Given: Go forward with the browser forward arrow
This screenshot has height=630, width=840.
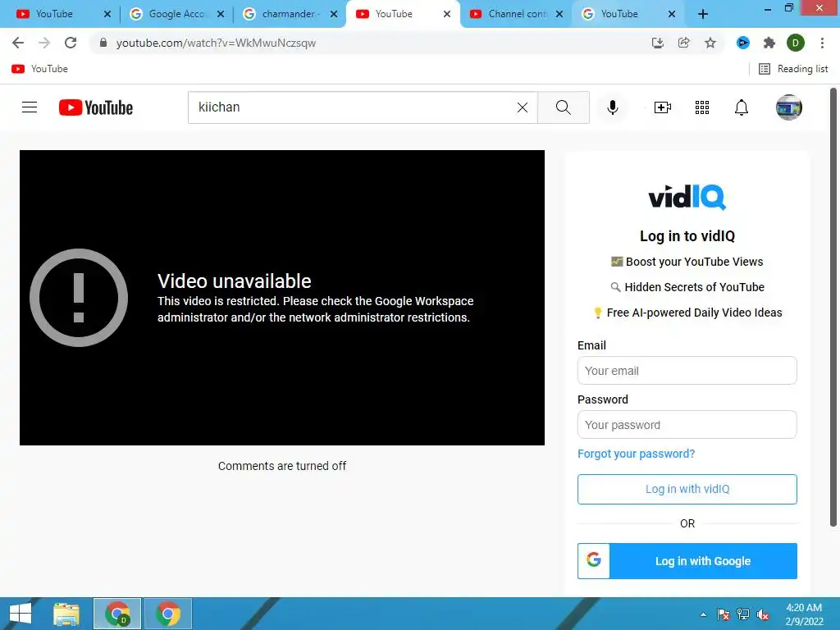Looking at the screenshot, I should coord(44,43).
